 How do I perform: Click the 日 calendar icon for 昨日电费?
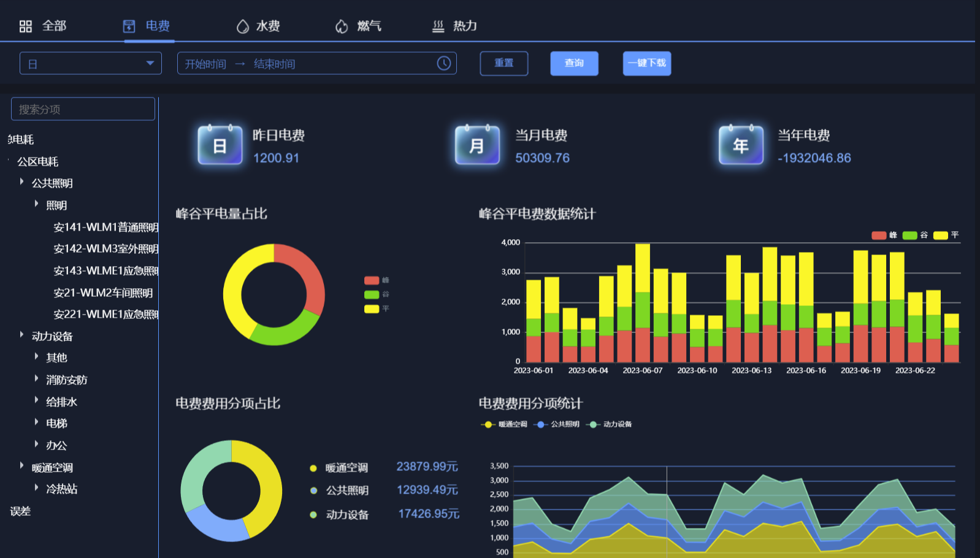(x=220, y=145)
